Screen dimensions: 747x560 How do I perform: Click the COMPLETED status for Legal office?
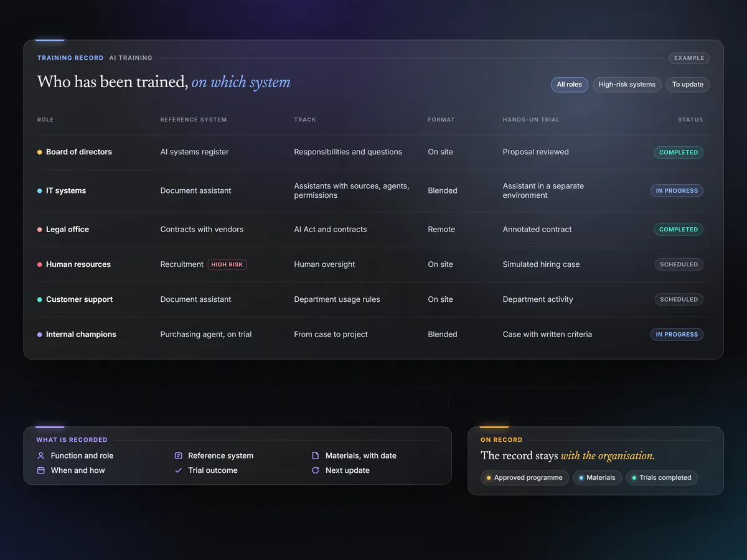(679, 230)
